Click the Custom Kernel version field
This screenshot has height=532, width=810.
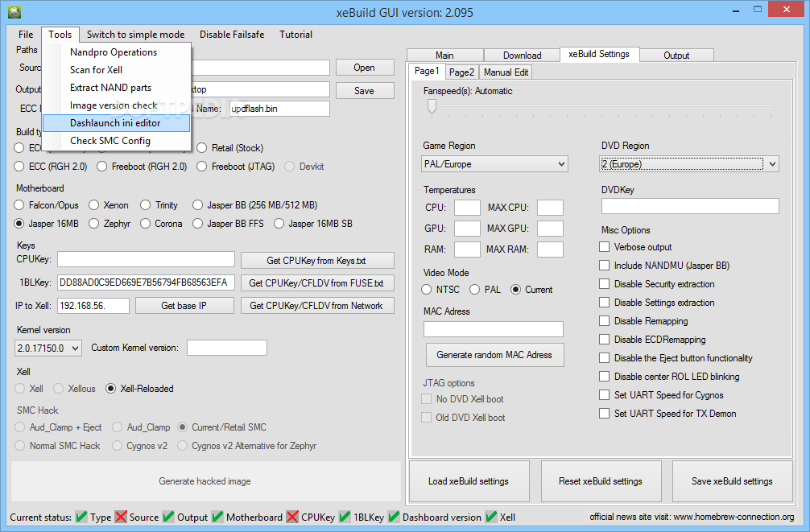pos(227,348)
